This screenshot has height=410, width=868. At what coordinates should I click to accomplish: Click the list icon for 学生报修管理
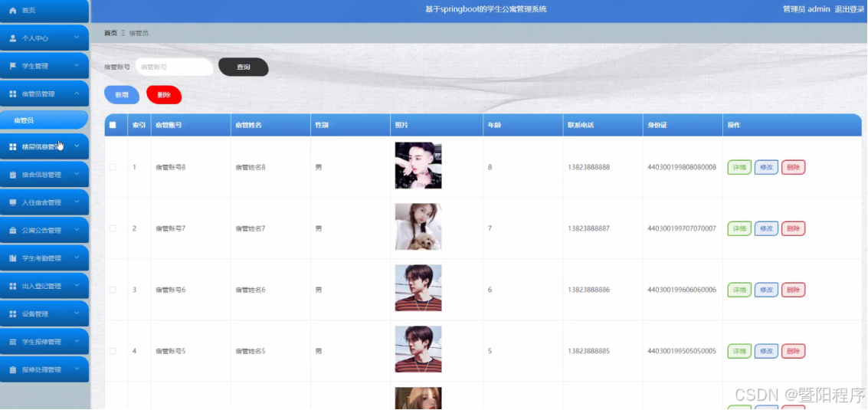click(x=13, y=342)
